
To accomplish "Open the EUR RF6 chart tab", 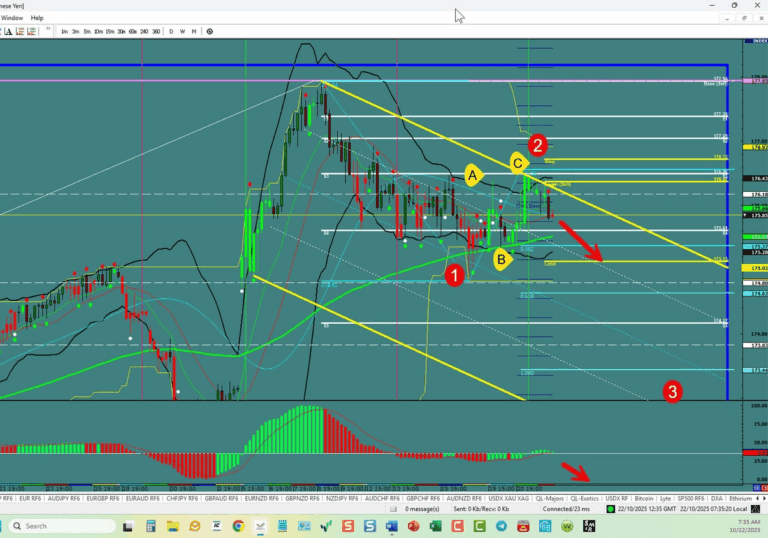I will click(x=30, y=498).
